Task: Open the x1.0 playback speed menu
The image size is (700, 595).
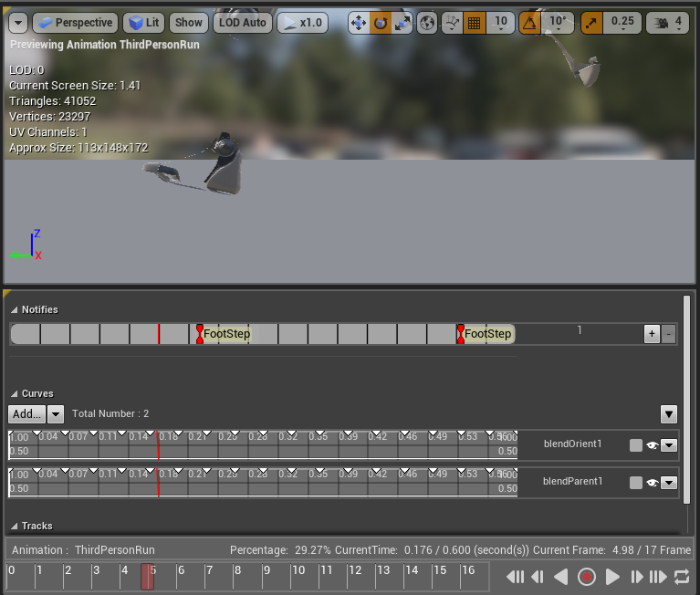Action: (x=303, y=23)
